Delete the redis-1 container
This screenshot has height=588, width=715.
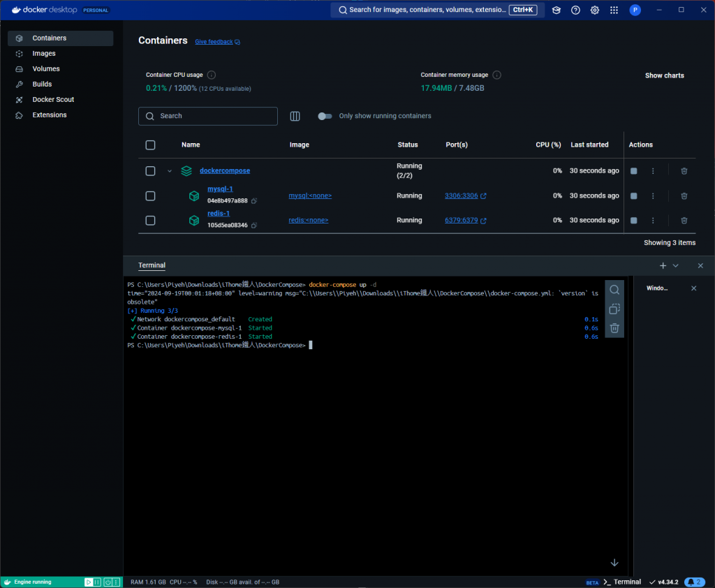[684, 221]
